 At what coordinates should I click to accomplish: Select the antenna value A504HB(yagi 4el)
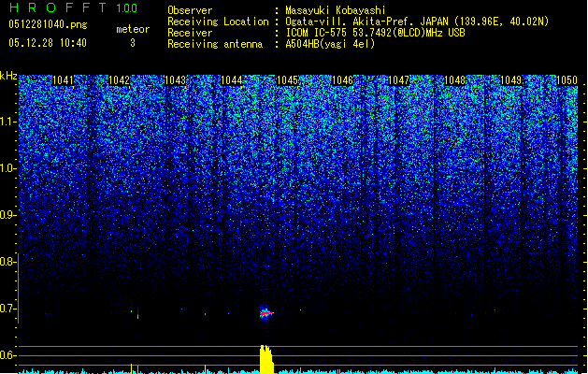(x=330, y=44)
